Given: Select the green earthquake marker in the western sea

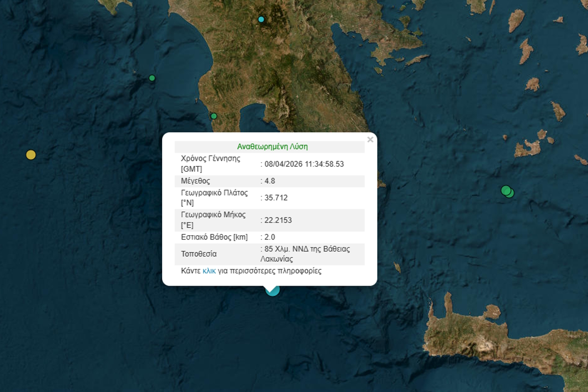Looking at the screenshot, I should click(x=152, y=78).
